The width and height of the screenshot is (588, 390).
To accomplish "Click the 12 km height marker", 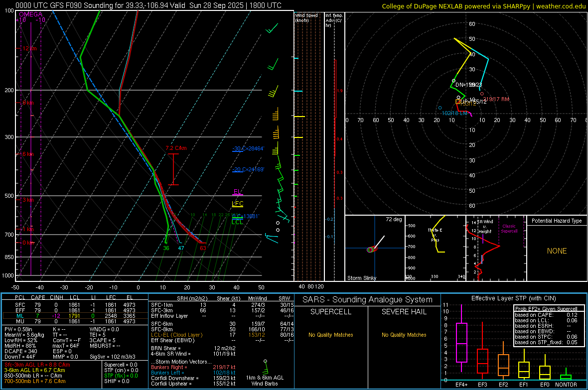I will (x=29, y=49).
